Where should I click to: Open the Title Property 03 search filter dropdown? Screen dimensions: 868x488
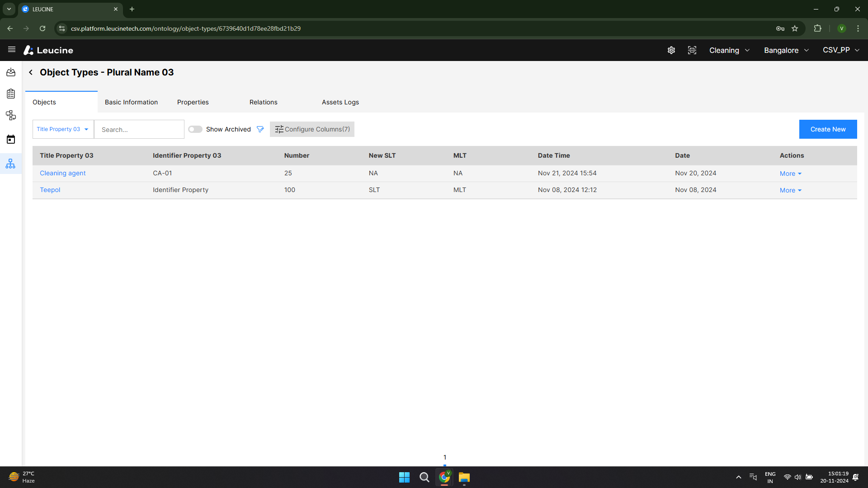tap(63, 129)
